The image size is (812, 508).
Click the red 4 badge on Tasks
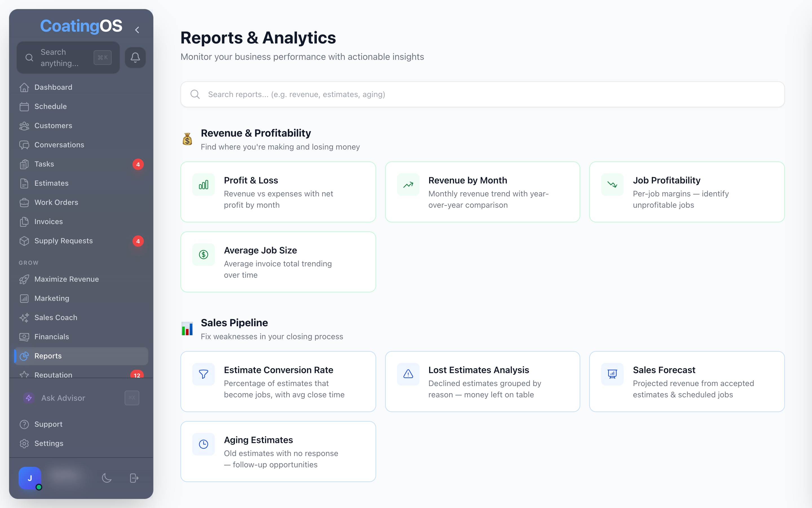(138, 164)
